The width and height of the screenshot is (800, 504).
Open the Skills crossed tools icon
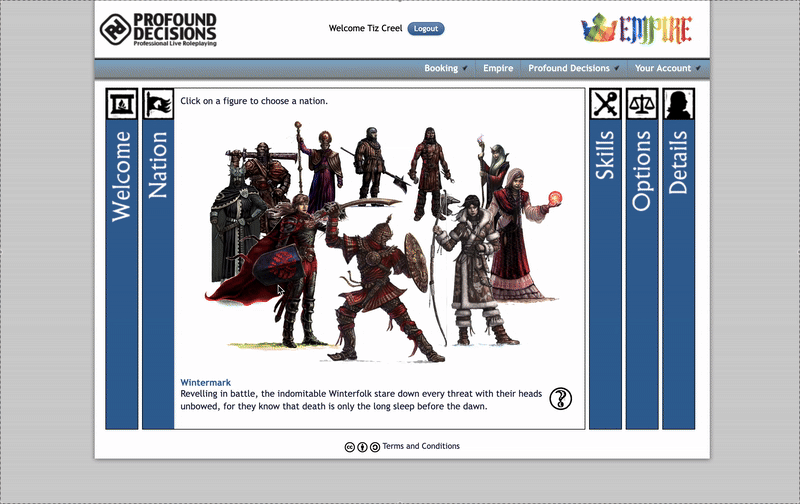click(x=605, y=104)
